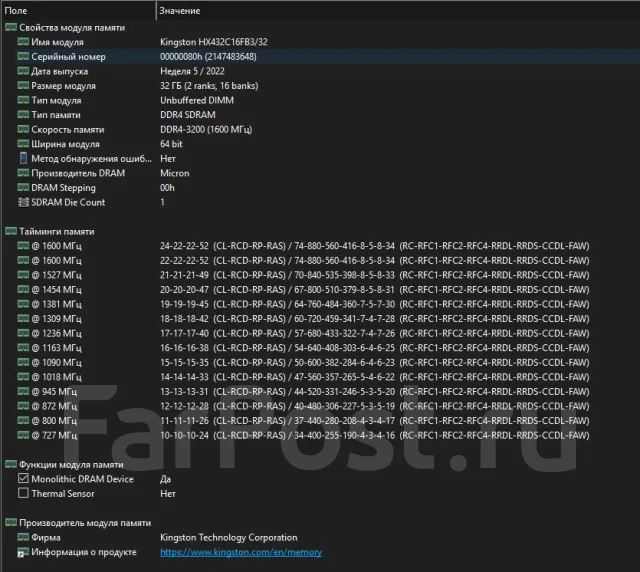Image resolution: width=640 pixels, height=572 pixels.
Task: Click the icon next to Тип памяти
Action: coord(23,115)
